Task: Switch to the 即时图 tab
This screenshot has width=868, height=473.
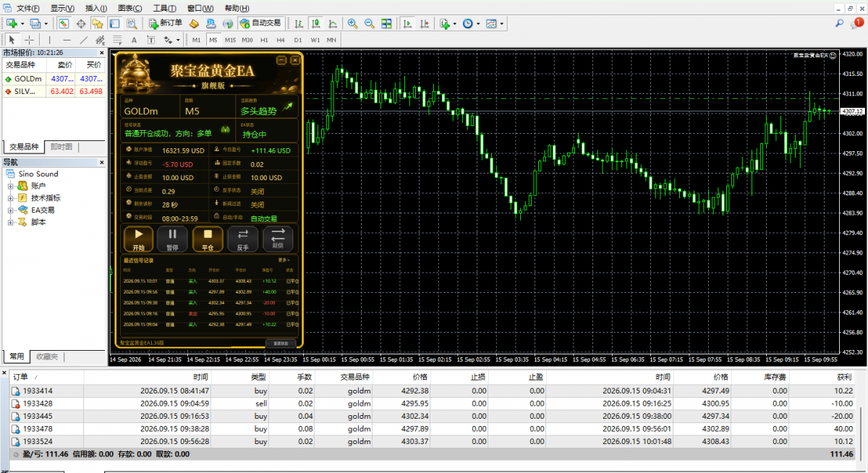Action: (61, 147)
